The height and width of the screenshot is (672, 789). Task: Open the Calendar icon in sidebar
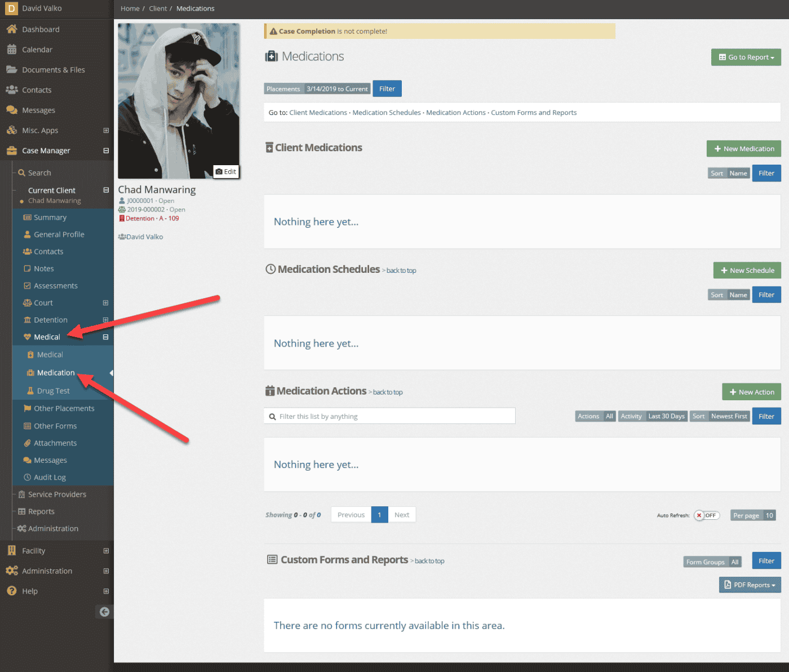(11, 50)
